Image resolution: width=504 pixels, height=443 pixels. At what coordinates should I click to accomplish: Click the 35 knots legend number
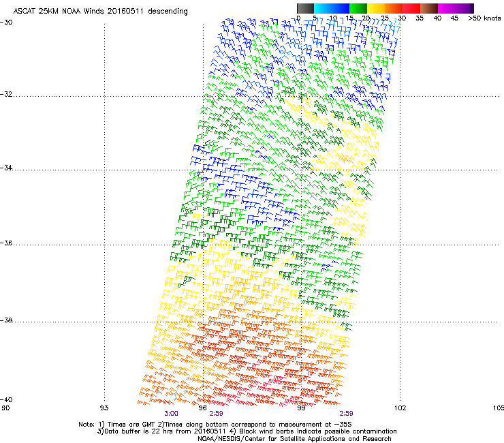[420, 18]
